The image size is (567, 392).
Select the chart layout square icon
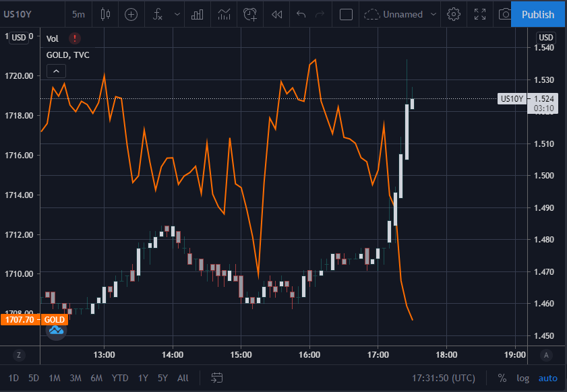point(346,14)
